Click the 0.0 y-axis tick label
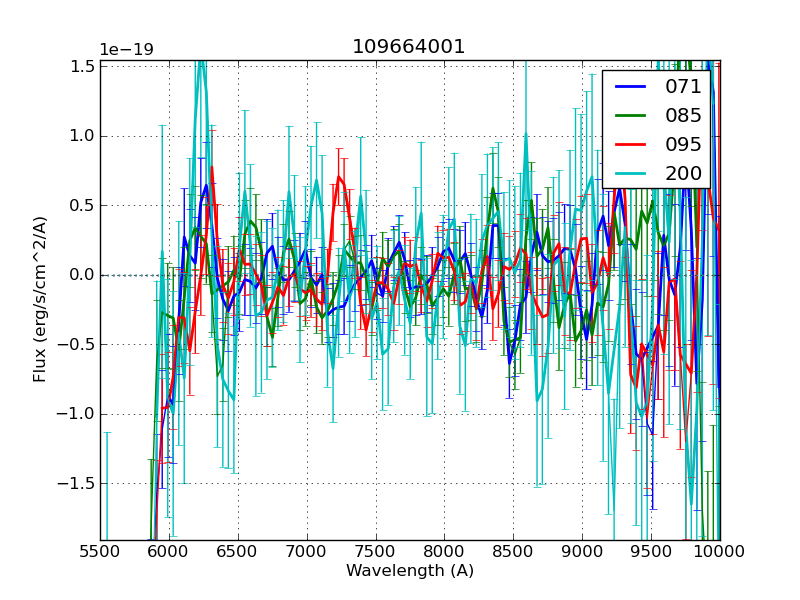Screen dimensions: 800x600 pyautogui.click(x=80, y=275)
